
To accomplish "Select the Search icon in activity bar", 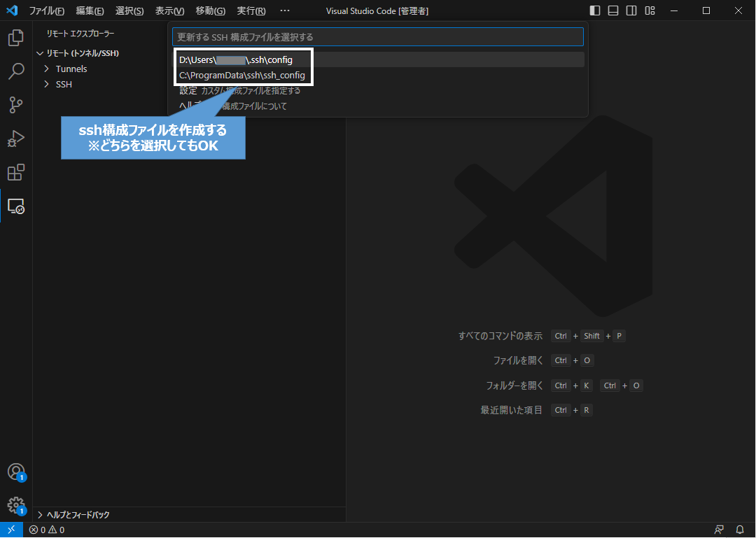I will [15, 71].
